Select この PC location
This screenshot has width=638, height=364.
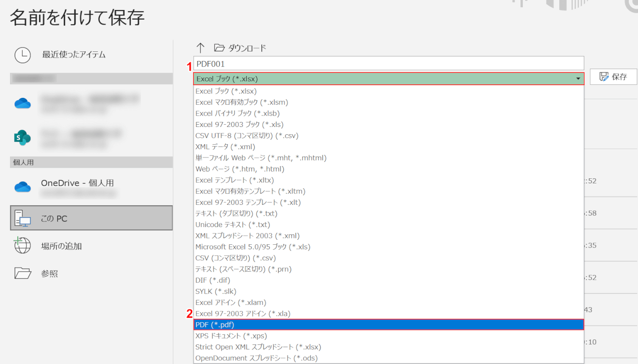pyautogui.click(x=91, y=218)
